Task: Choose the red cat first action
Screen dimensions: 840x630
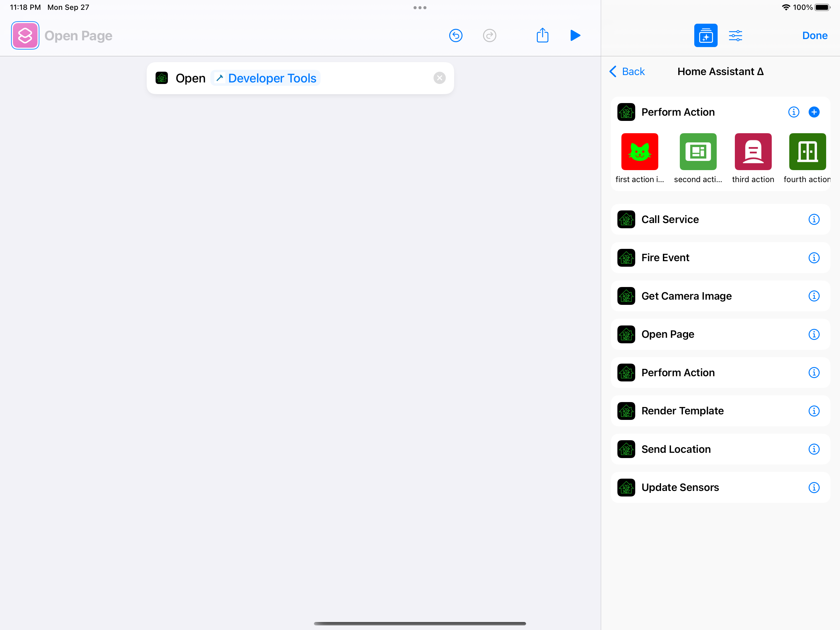Action: pyautogui.click(x=640, y=152)
